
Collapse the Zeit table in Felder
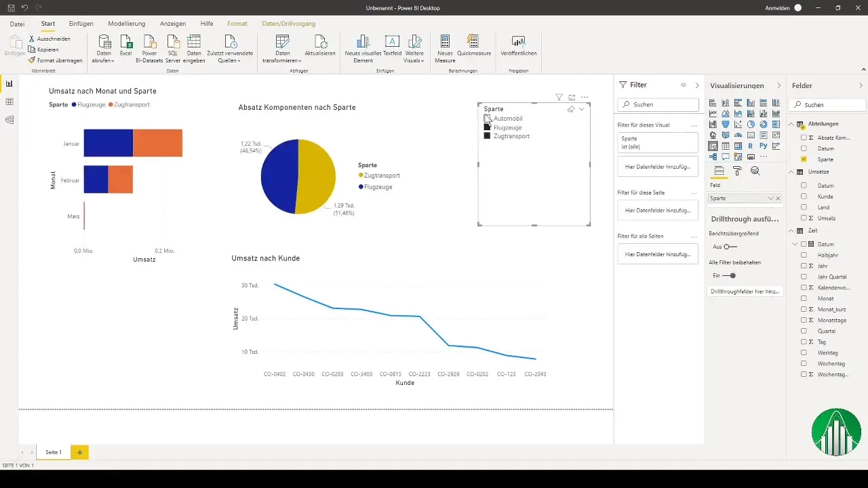(x=791, y=231)
